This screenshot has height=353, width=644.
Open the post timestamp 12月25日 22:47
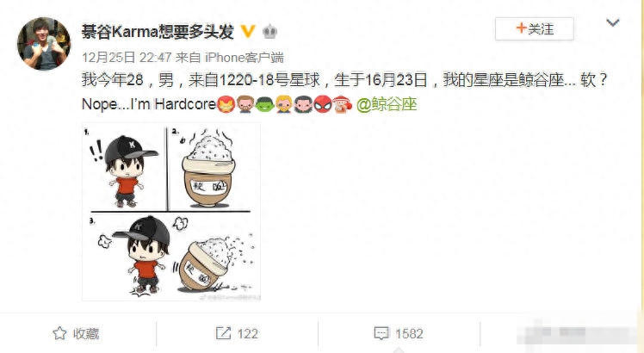(x=127, y=57)
